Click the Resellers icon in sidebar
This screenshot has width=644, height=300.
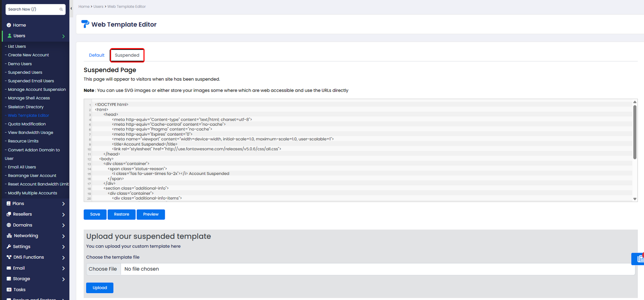coord(9,214)
